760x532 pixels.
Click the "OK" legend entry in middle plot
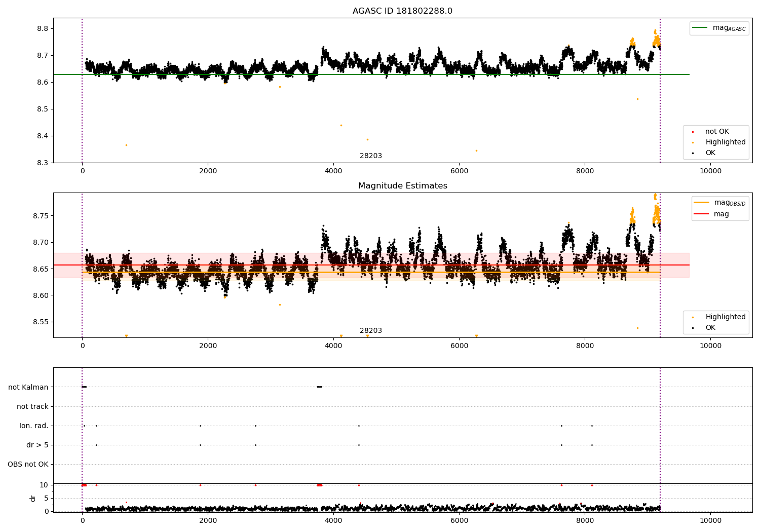710,328
